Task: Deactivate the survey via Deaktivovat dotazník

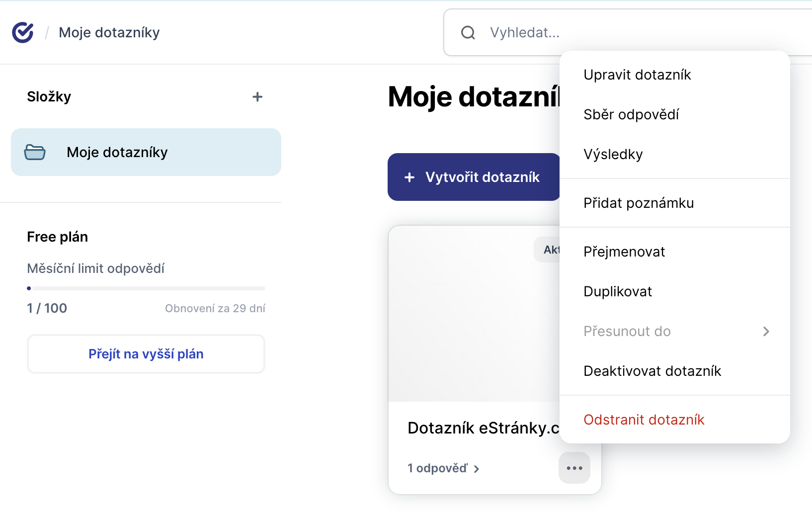Action: click(652, 370)
